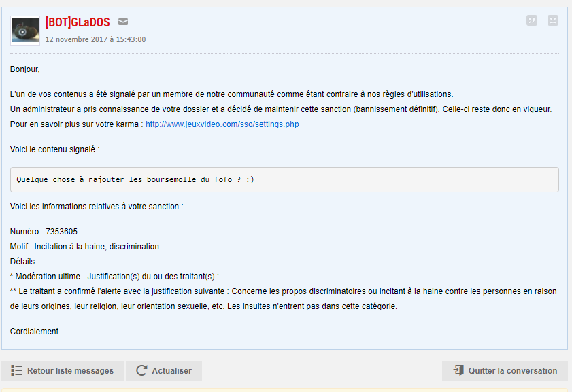Click the Bonjour greeting text

point(24,69)
